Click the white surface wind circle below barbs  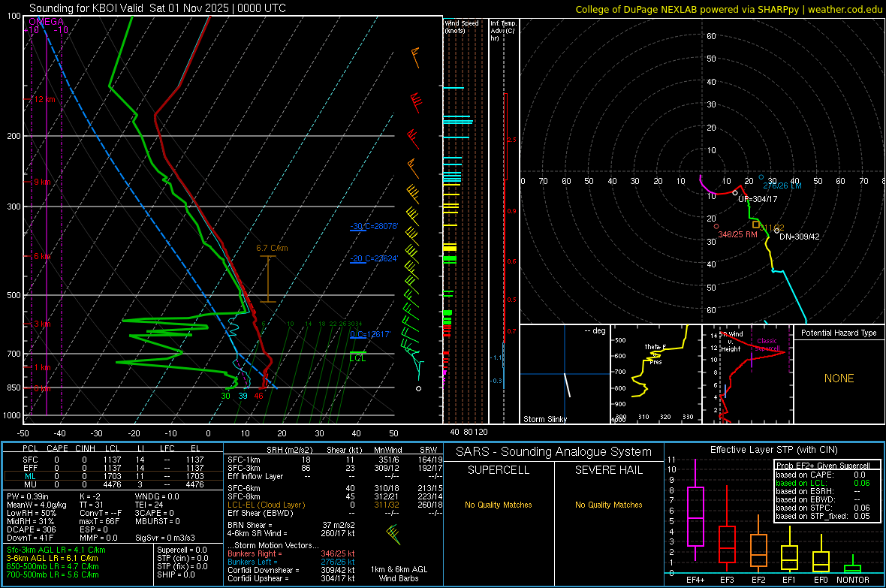[x=419, y=388]
